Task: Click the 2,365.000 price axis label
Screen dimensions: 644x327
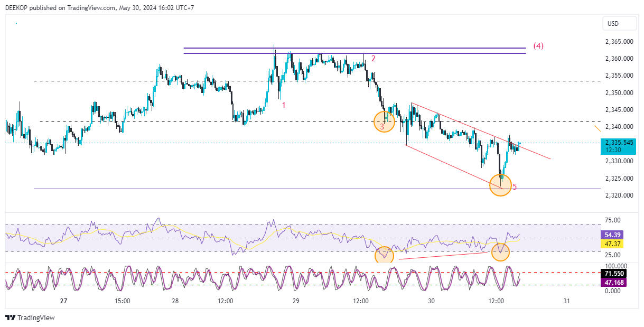Action: click(x=620, y=41)
